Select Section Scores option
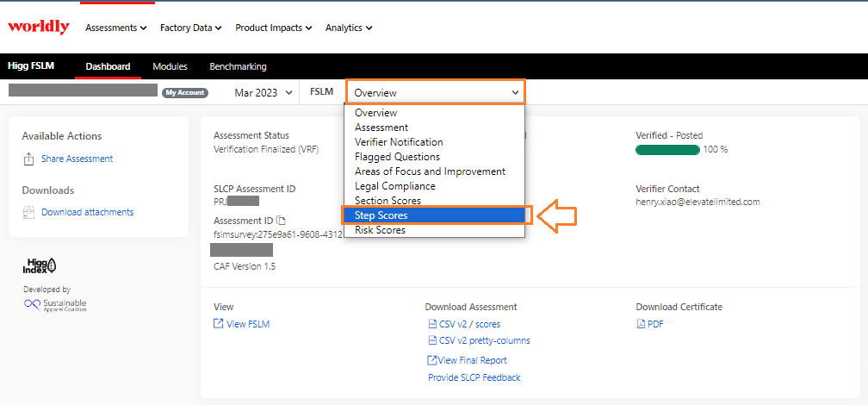This screenshot has width=868, height=405. (x=434, y=201)
